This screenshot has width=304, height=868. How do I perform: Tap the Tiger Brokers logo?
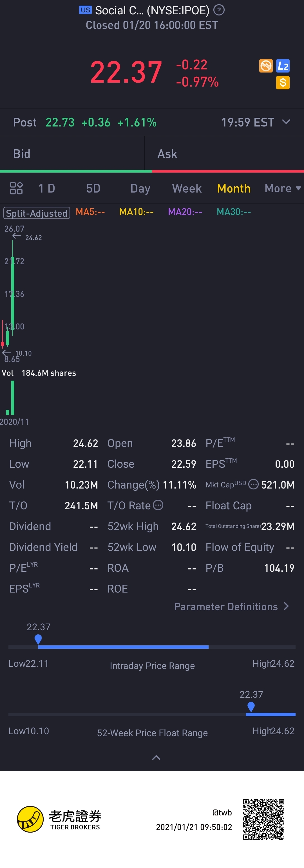point(59,819)
